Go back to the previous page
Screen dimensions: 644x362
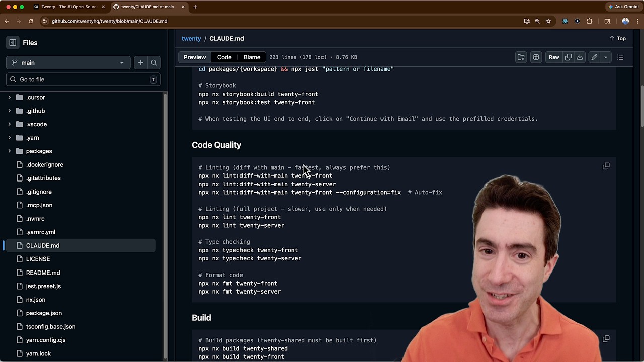click(x=7, y=21)
